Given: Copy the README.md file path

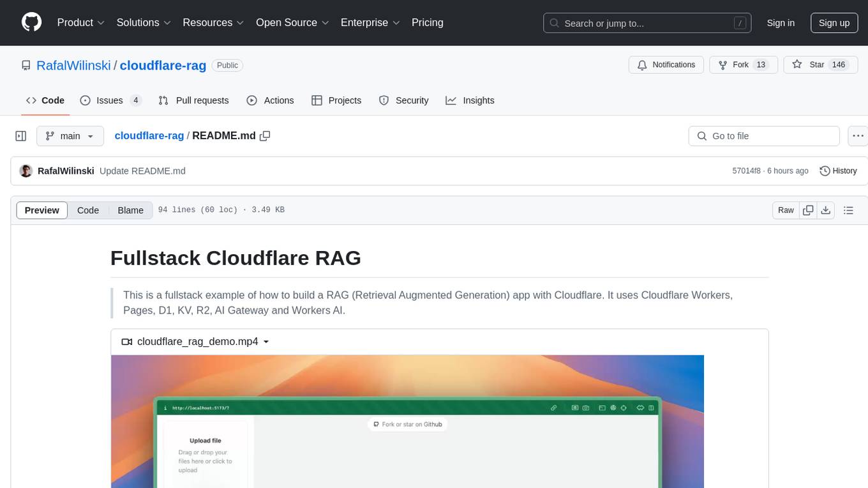Looking at the screenshot, I should tap(266, 136).
